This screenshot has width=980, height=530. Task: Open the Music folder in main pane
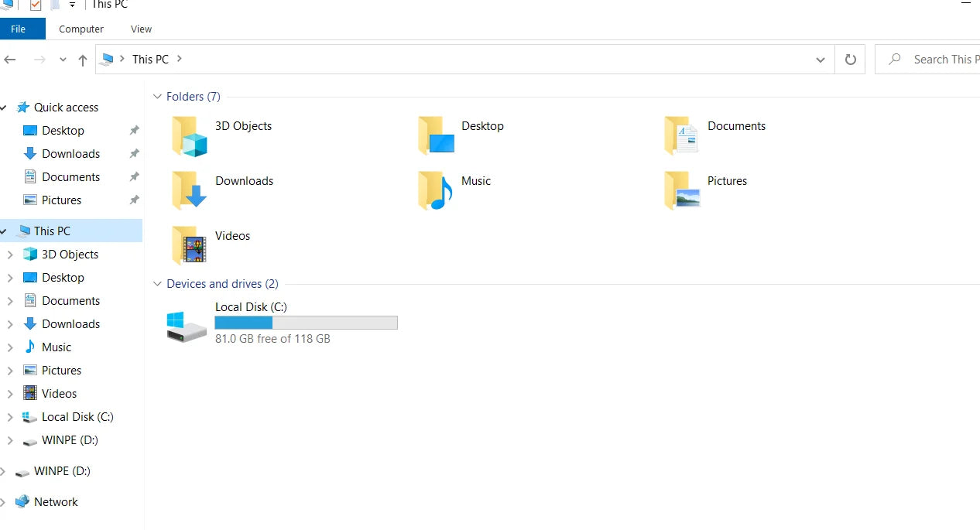tap(435, 191)
